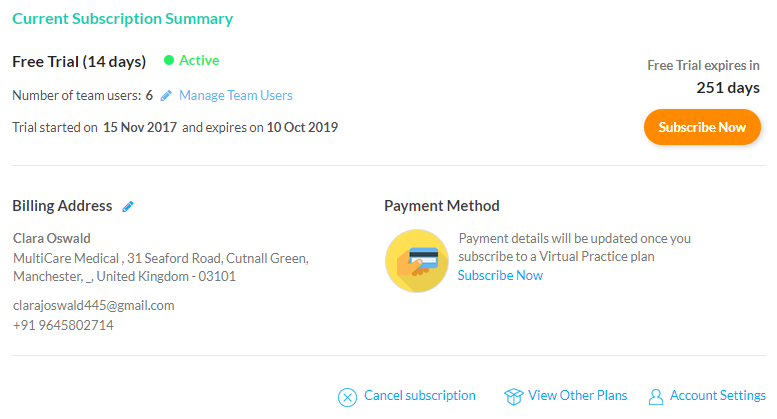777x419 pixels.
Task: Click the clarajoswald445@gmail.com email text
Action: click(x=94, y=306)
